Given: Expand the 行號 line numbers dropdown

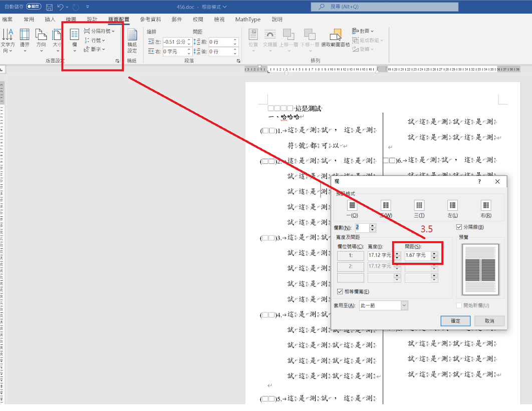Looking at the screenshot, I should (x=95, y=40).
